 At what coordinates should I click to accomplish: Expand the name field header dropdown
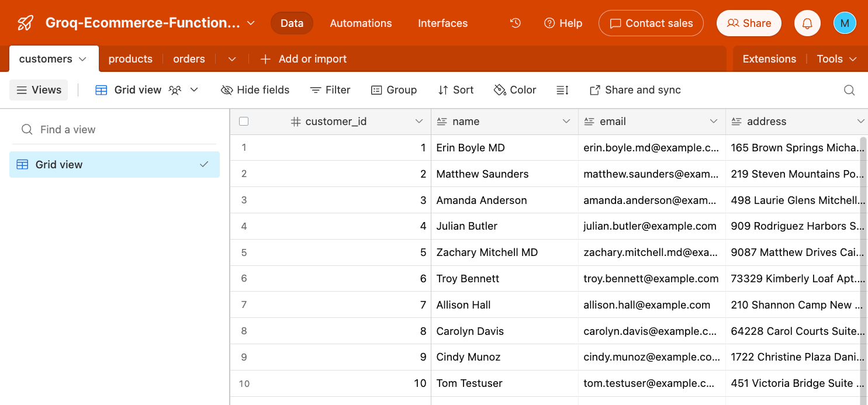click(x=566, y=121)
